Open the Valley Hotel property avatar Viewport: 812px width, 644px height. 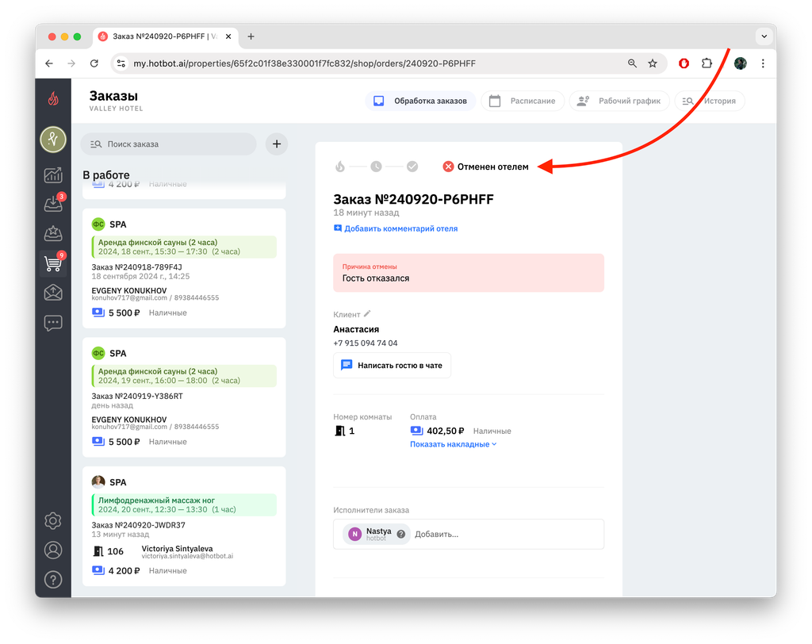pos(53,140)
